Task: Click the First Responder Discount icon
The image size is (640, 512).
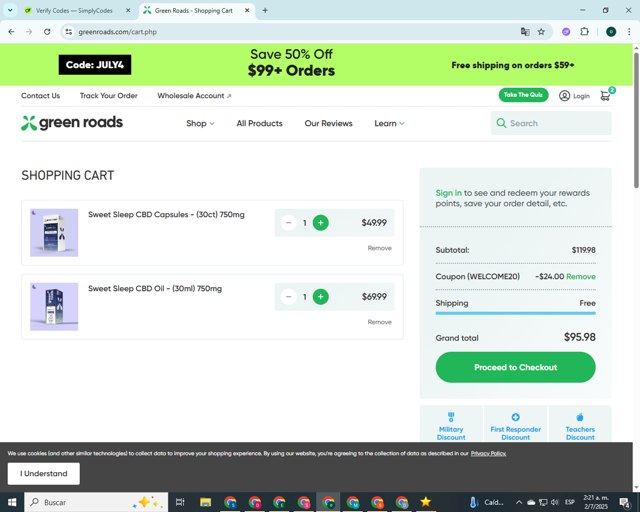Action: click(516, 417)
